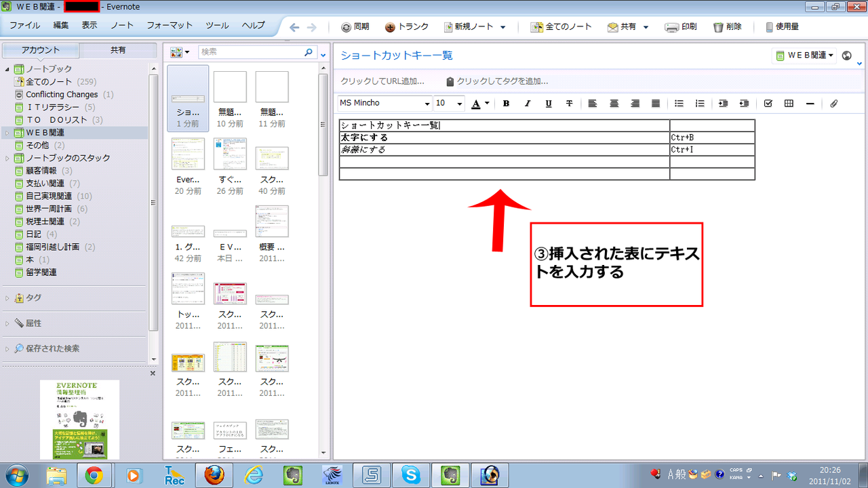Expand the 保存された検索 section

click(7, 348)
